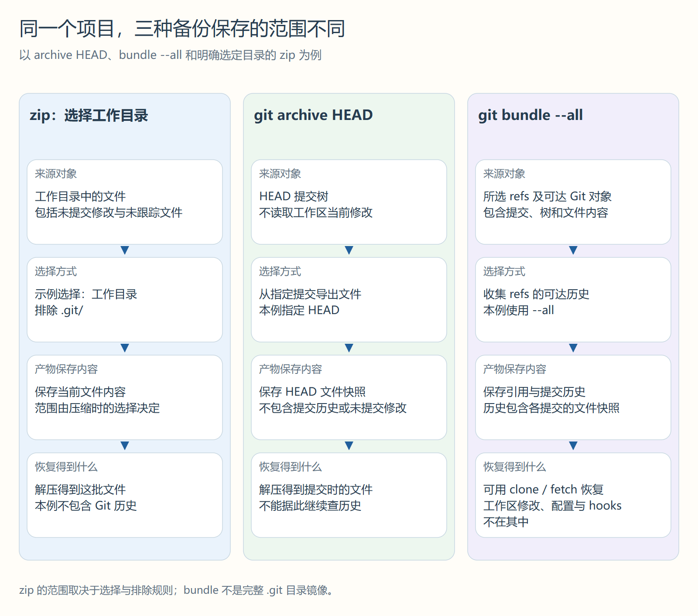698x616 pixels.
Task: Click the line 不包含提交历史或未提交修改
Action: [x=333, y=408]
